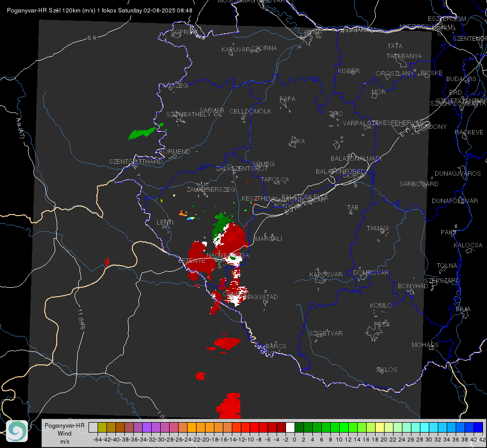The height and width of the screenshot is (448, 487).
Task: Click the BONYHÁD label
Action: (413, 286)
